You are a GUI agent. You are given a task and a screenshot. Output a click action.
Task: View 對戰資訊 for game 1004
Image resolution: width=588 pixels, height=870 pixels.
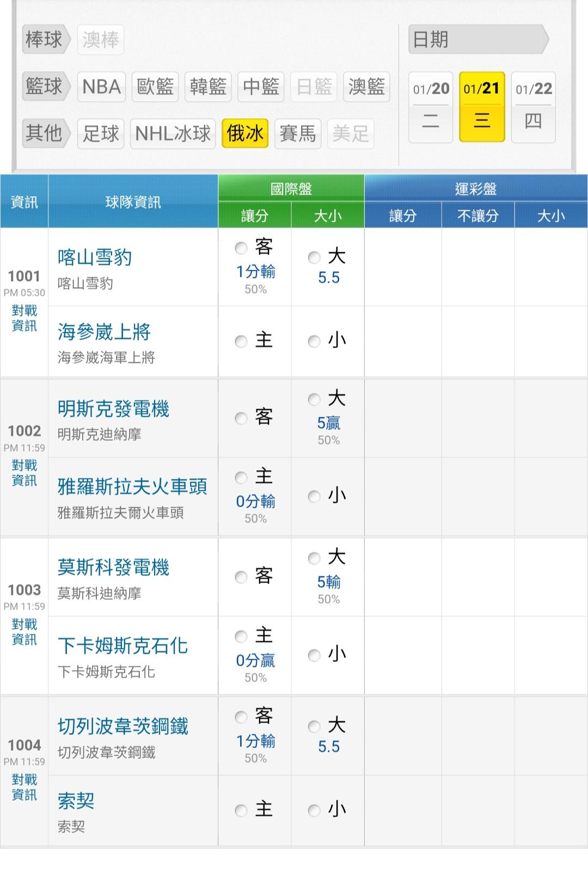point(24,787)
